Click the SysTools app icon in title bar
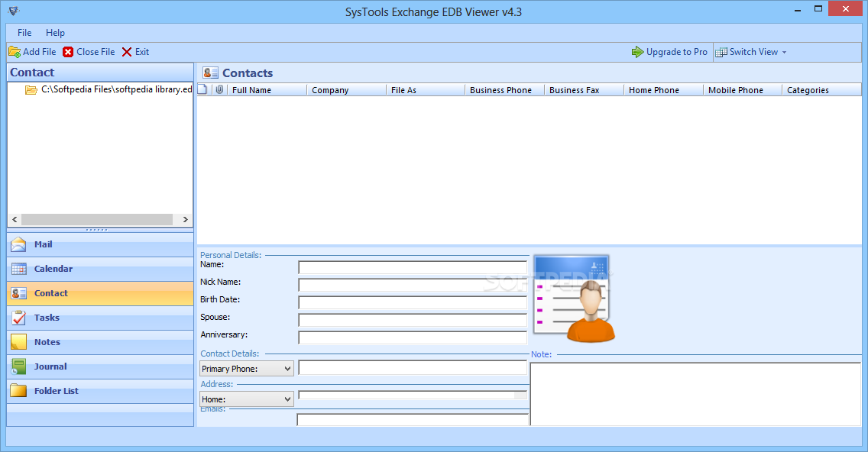This screenshot has height=452, width=868. (x=14, y=11)
